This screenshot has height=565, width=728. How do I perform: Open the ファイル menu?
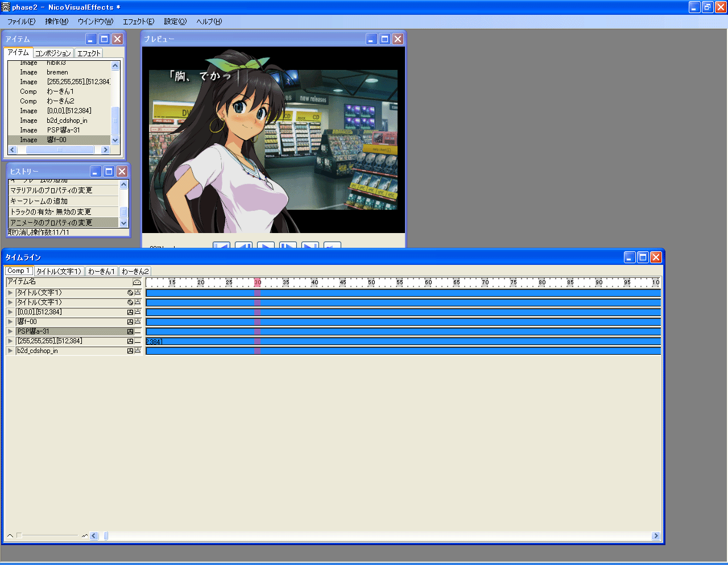21,22
